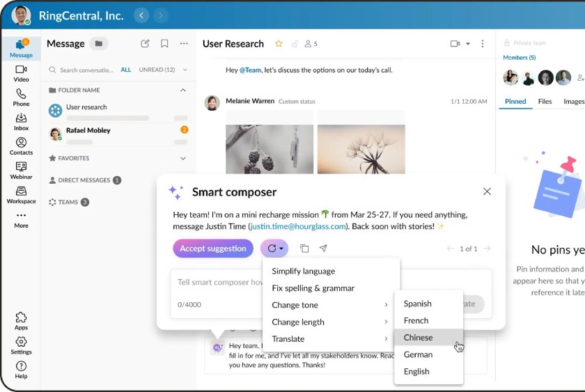585x392 pixels.
Task: Open the More menu in sidebar
Action: pos(21,221)
